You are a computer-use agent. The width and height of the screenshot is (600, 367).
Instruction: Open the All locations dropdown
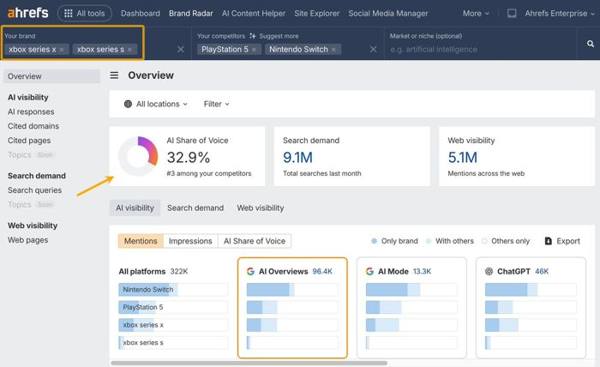(156, 104)
